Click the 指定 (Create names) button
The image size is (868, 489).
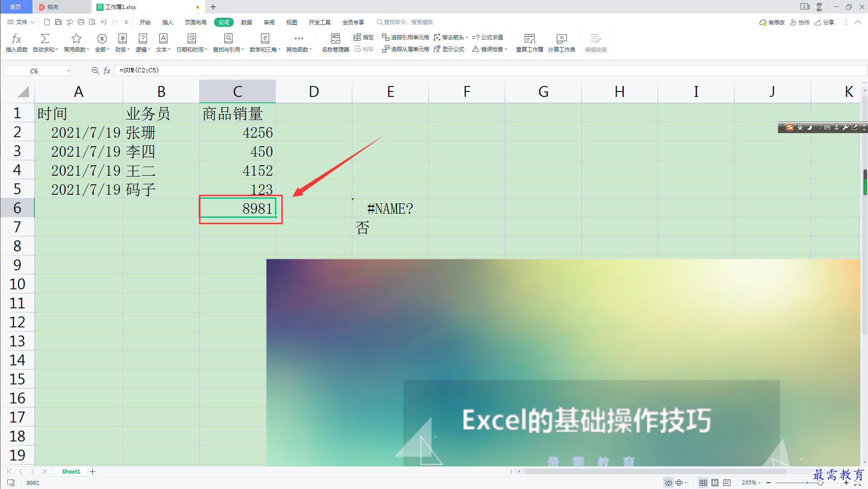[x=364, y=38]
